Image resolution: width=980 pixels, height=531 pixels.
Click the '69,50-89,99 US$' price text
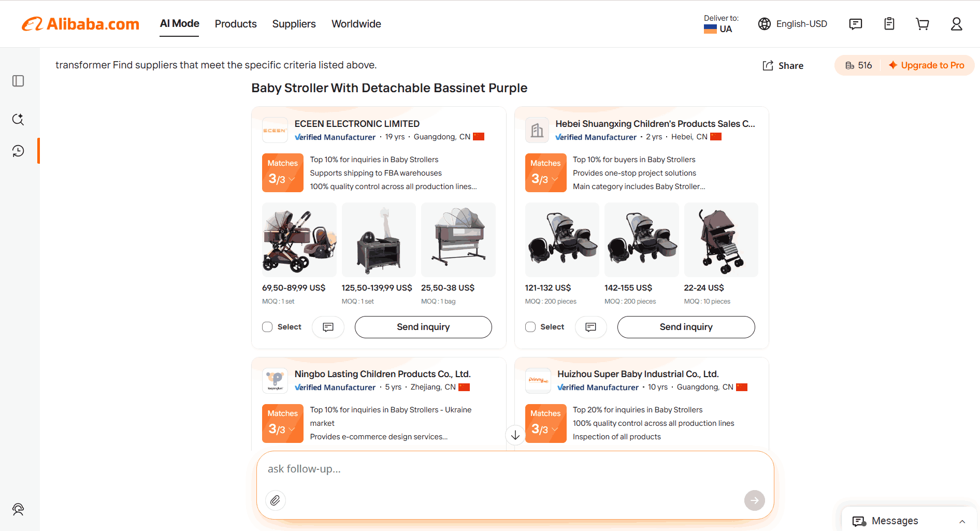tap(294, 288)
